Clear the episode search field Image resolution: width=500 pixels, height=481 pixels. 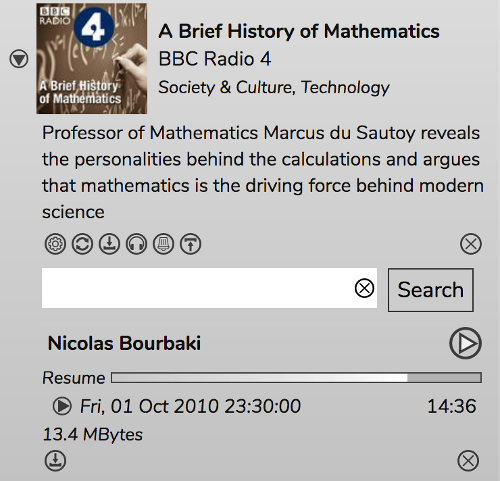[x=364, y=288]
